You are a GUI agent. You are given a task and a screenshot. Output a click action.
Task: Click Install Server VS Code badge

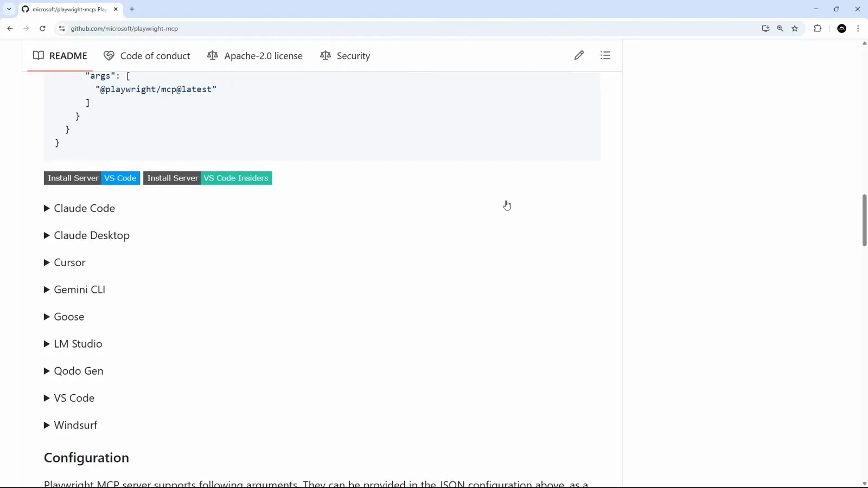[92, 178]
